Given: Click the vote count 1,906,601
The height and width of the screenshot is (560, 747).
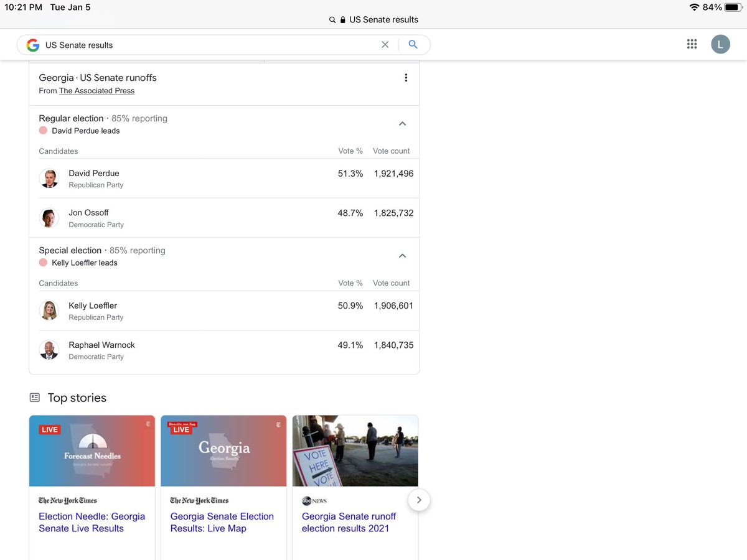Looking at the screenshot, I should 393,306.
